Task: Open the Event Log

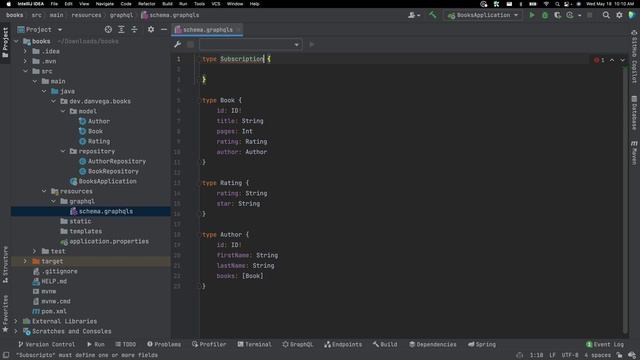Action: [605, 344]
